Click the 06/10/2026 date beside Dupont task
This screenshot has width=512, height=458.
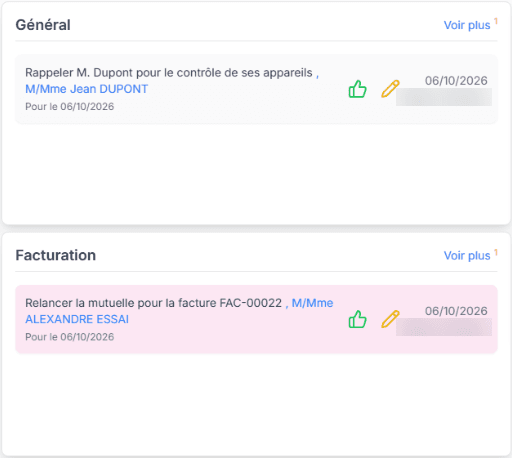pos(456,81)
